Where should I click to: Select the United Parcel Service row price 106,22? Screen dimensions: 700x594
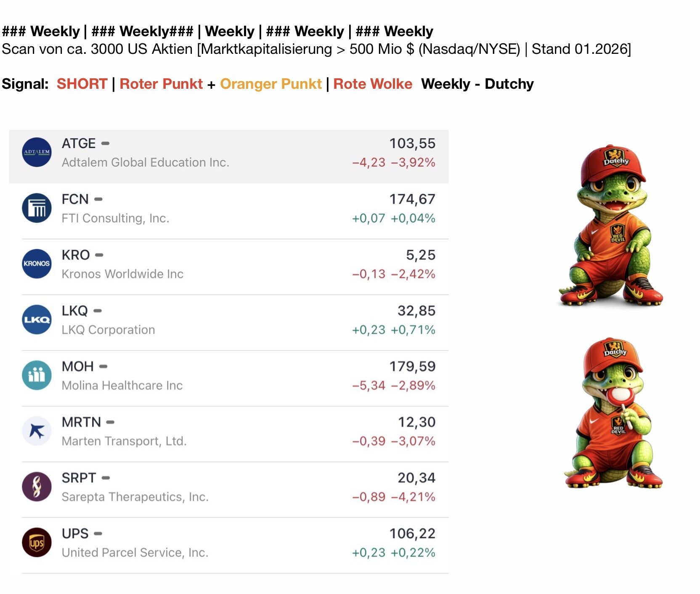click(x=412, y=533)
